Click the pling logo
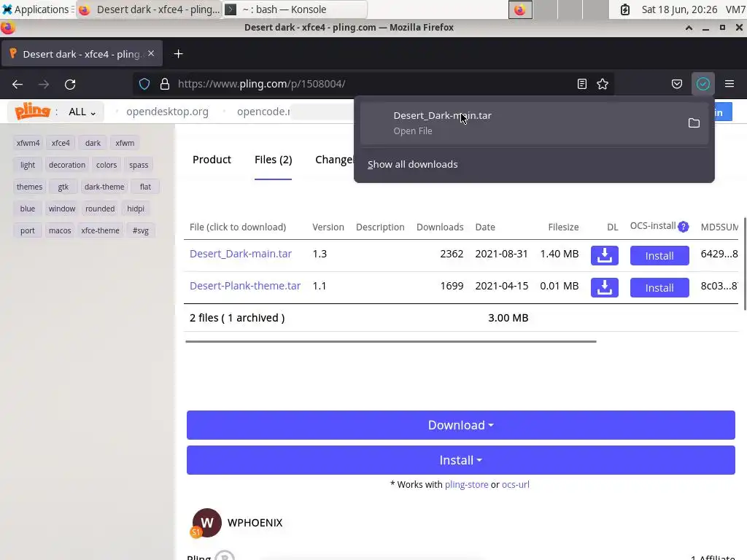747x560 pixels. point(32,111)
